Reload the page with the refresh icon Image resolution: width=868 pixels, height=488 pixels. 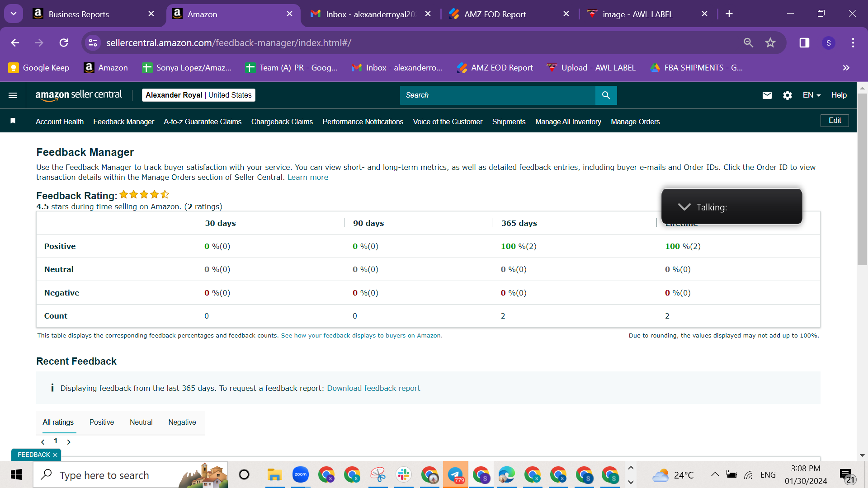coord(64,42)
